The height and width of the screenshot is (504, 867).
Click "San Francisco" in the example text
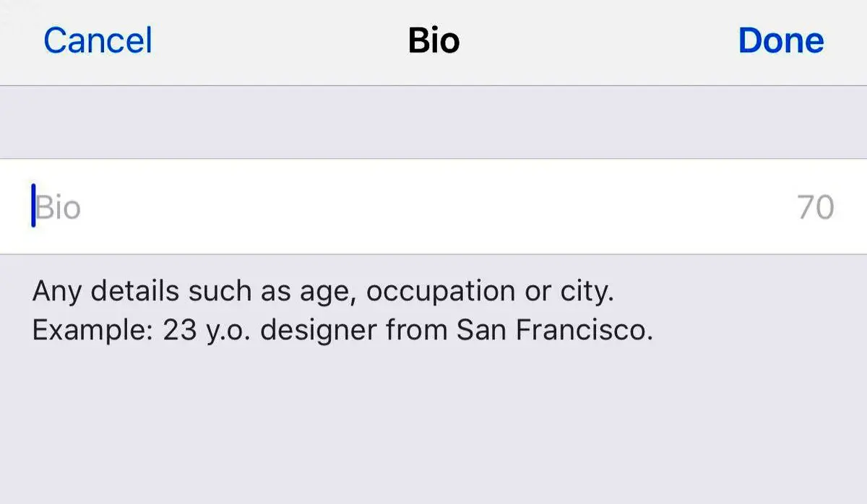point(554,330)
